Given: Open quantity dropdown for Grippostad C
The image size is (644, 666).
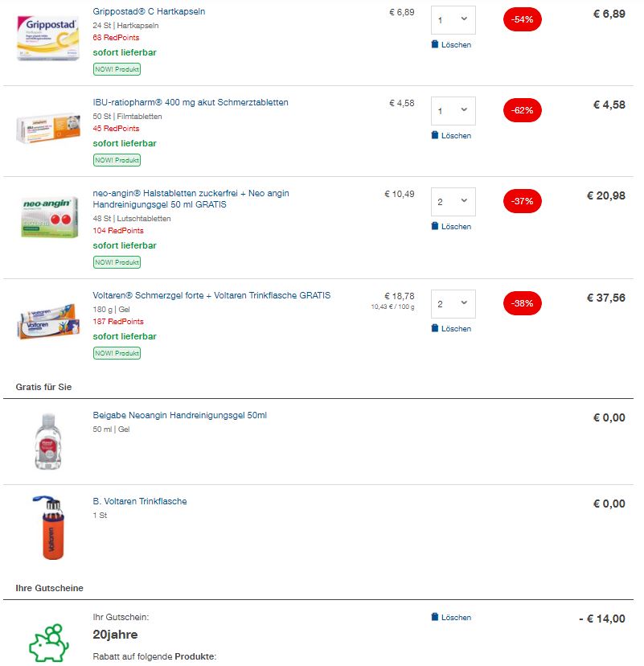Looking at the screenshot, I should click(453, 20).
